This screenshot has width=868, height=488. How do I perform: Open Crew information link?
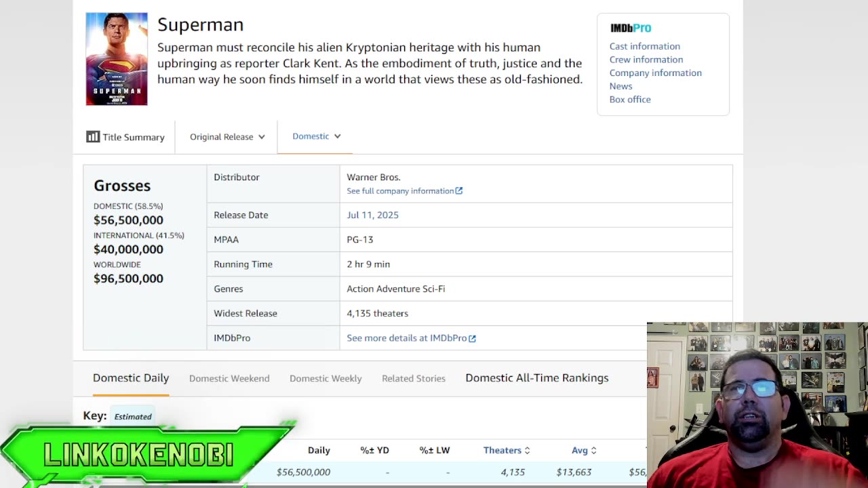point(646,60)
